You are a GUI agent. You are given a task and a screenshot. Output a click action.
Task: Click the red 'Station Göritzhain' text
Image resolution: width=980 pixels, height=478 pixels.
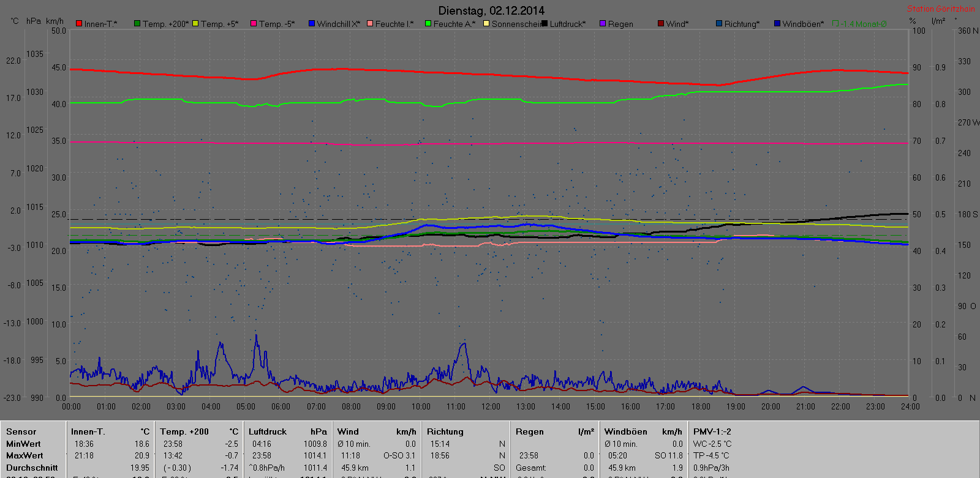(x=941, y=9)
